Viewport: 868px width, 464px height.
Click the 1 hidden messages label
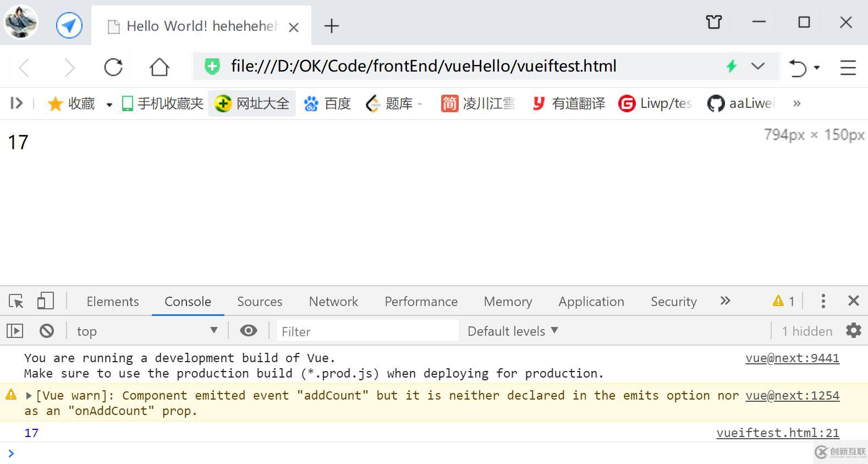tap(807, 331)
